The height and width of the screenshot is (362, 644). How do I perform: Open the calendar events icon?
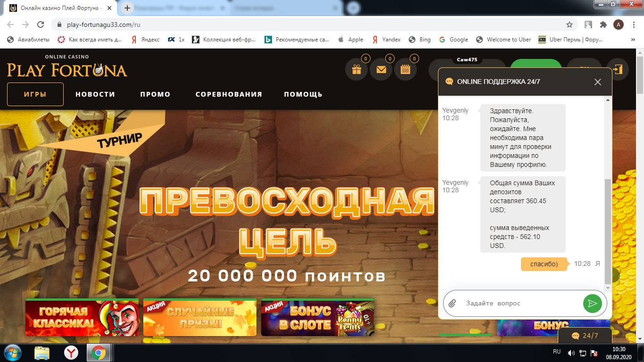point(405,70)
